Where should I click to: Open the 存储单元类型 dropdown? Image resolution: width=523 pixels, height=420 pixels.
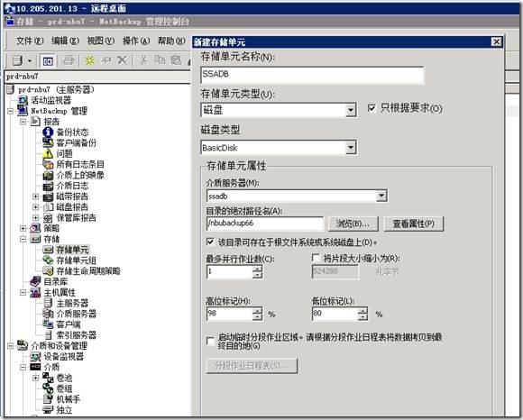(351, 110)
